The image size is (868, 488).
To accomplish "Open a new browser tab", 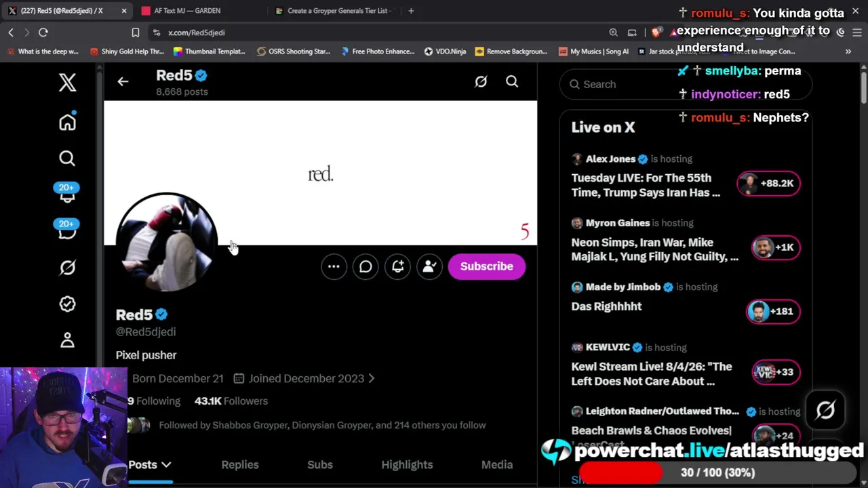I will [411, 11].
